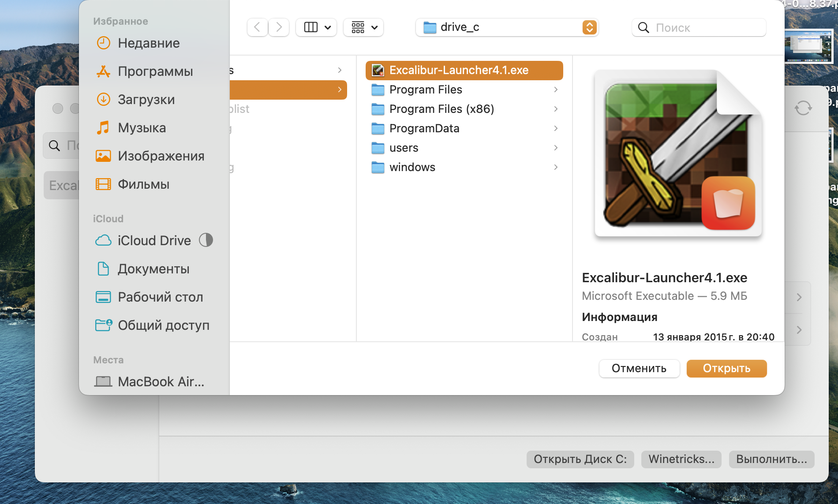Click the highlighted folder row in the middle column
838x504 pixels.
(288, 90)
